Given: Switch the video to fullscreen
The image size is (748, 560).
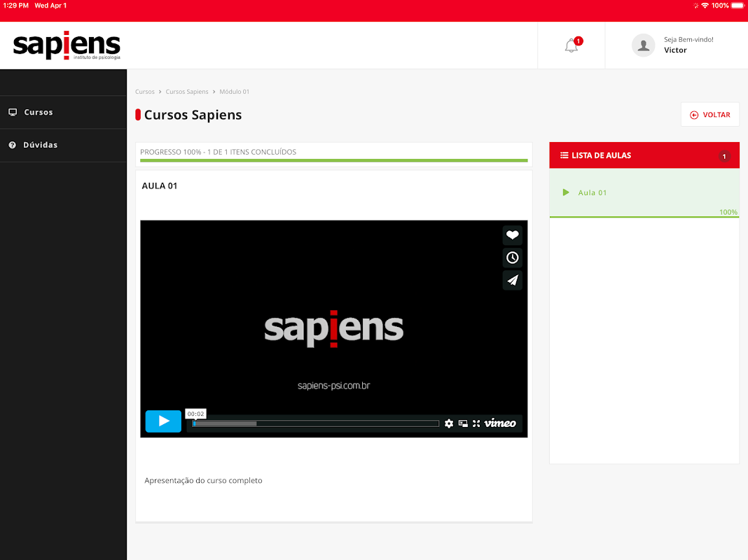Looking at the screenshot, I should coord(476,423).
